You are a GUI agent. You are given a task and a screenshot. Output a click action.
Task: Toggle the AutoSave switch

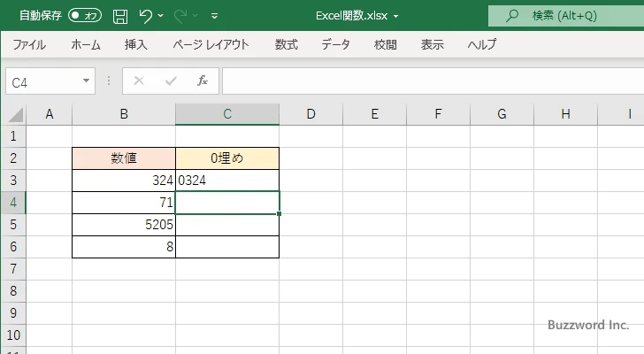[85, 16]
